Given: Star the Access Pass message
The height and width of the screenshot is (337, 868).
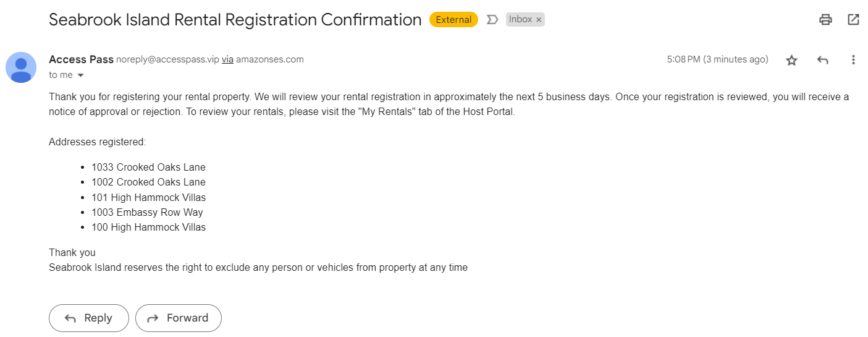Looking at the screenshot, I should tap(791, 60).
